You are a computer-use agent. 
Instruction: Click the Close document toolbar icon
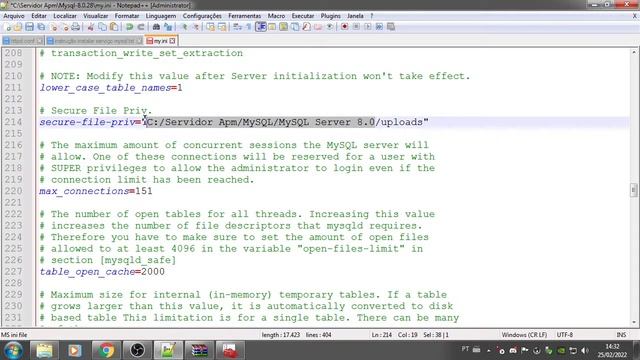coord(53,27)
